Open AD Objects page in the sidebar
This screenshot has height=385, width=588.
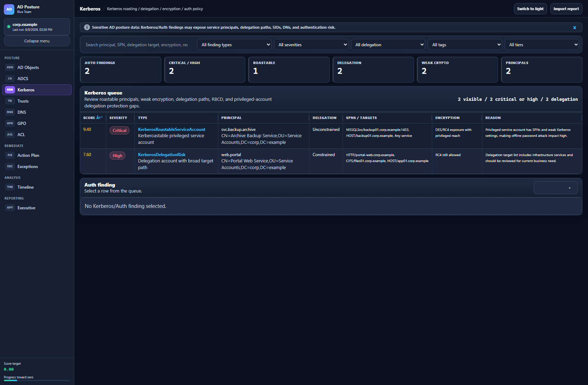[37, 68]
